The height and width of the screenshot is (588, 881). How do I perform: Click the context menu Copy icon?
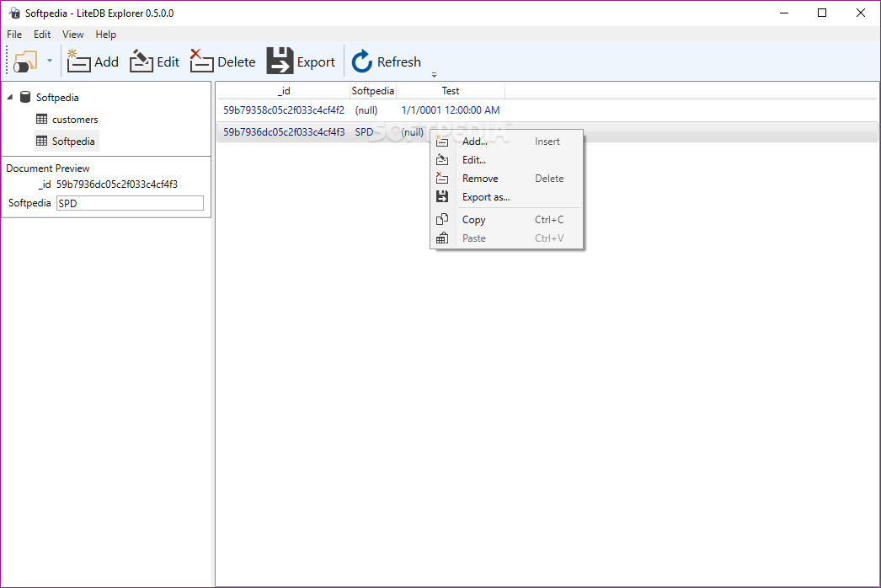point(442,219)
